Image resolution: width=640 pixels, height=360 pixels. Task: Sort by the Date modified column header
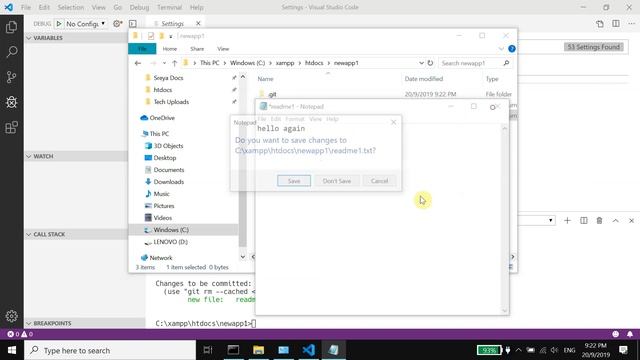pyautogui.click(x=424, y=79)
